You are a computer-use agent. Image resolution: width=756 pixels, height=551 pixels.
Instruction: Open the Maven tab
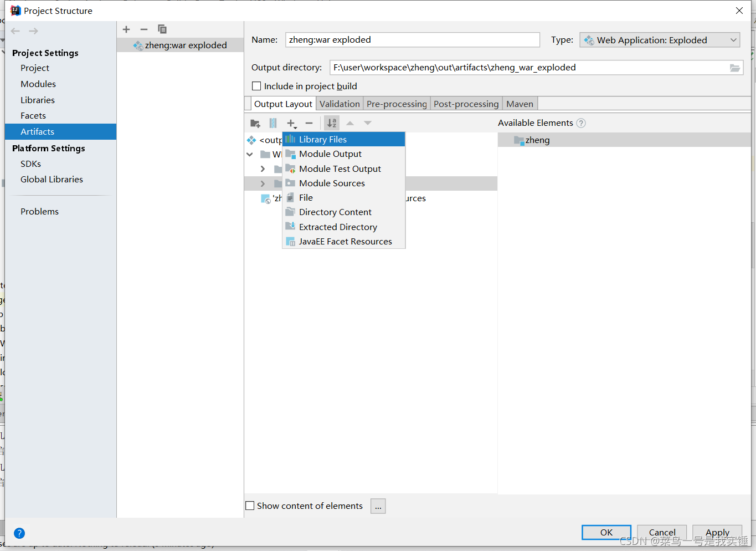click(520, 104)
